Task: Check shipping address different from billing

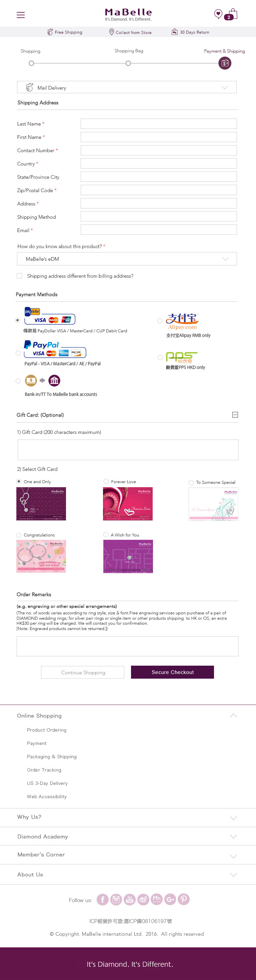Action: pyautogui.click(x=19, y=276)
